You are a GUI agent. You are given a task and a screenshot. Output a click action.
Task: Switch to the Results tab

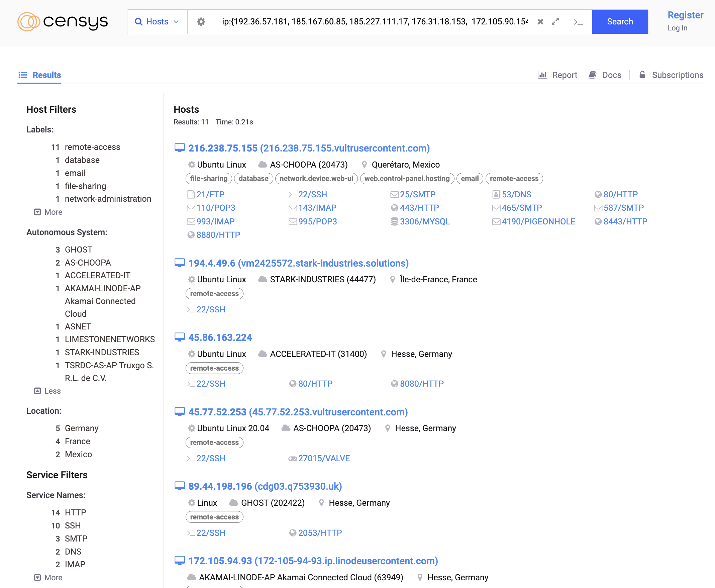coord(39,75)
